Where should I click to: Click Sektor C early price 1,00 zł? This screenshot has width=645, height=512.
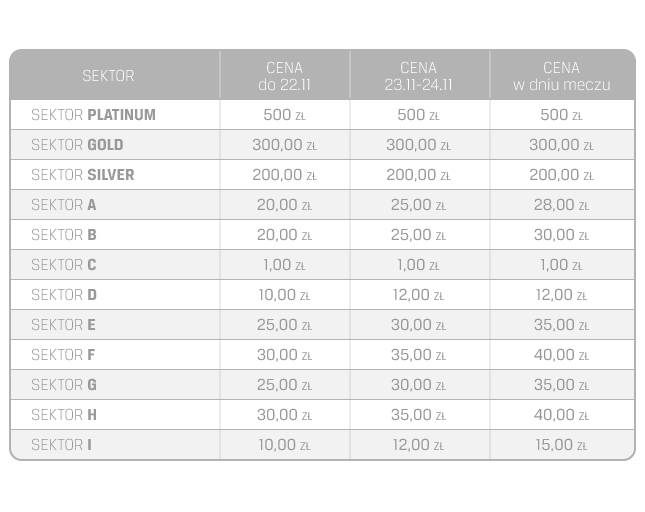coord(284,265)
